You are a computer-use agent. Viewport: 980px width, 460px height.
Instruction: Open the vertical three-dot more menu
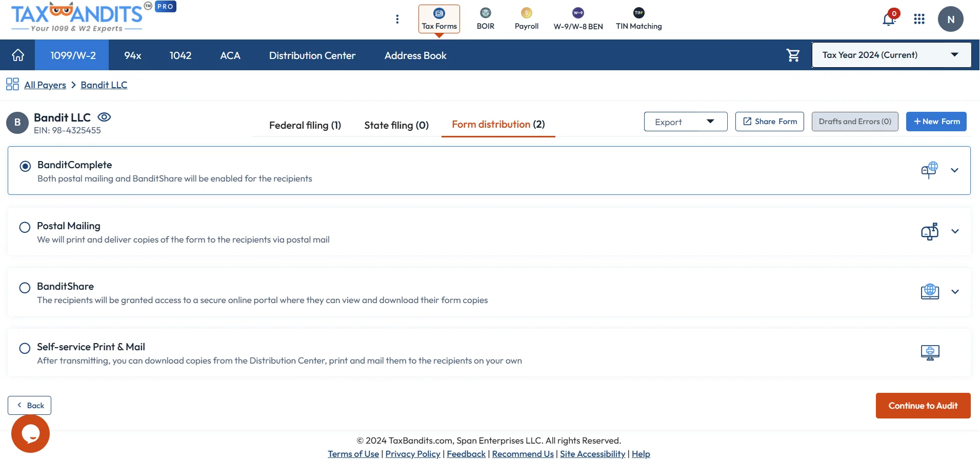(x=397, y=19)
